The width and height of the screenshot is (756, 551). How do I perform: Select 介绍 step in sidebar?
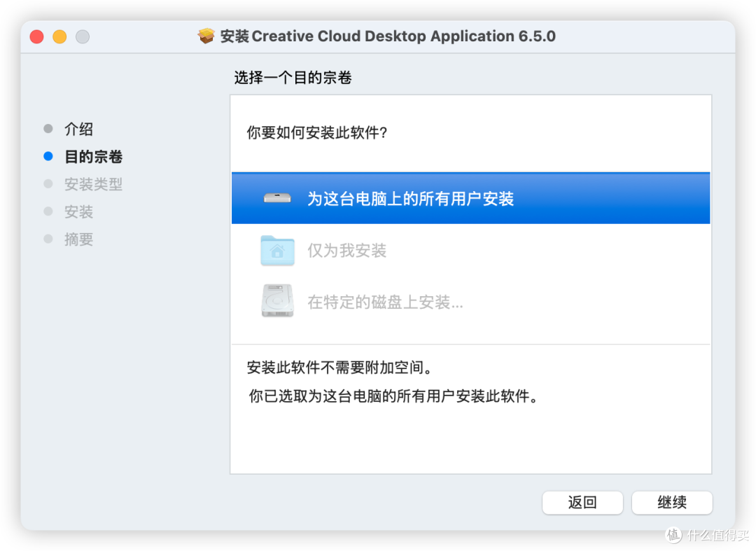(78, 129)
